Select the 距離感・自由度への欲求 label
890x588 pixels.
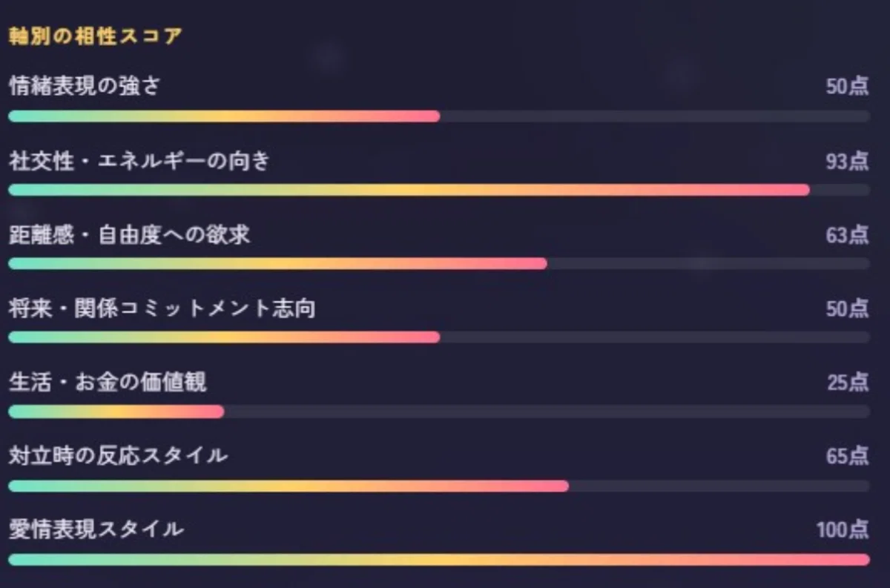tap(129, 235)
